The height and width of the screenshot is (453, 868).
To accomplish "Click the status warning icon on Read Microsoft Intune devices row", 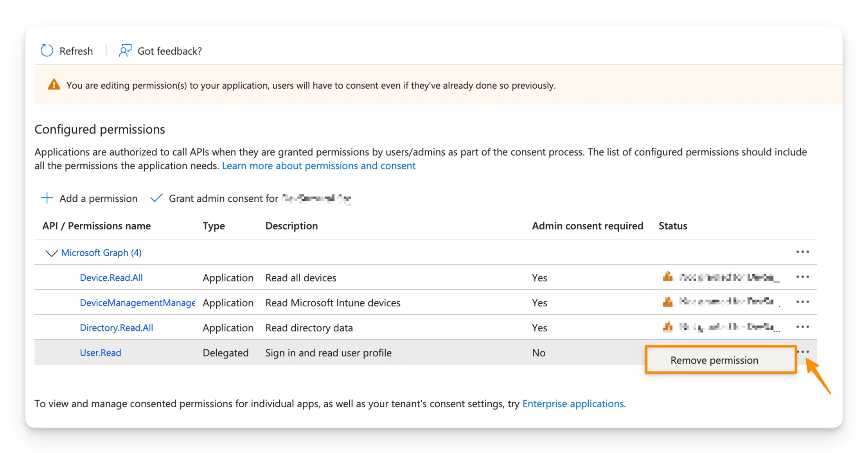I will (668, 302).
